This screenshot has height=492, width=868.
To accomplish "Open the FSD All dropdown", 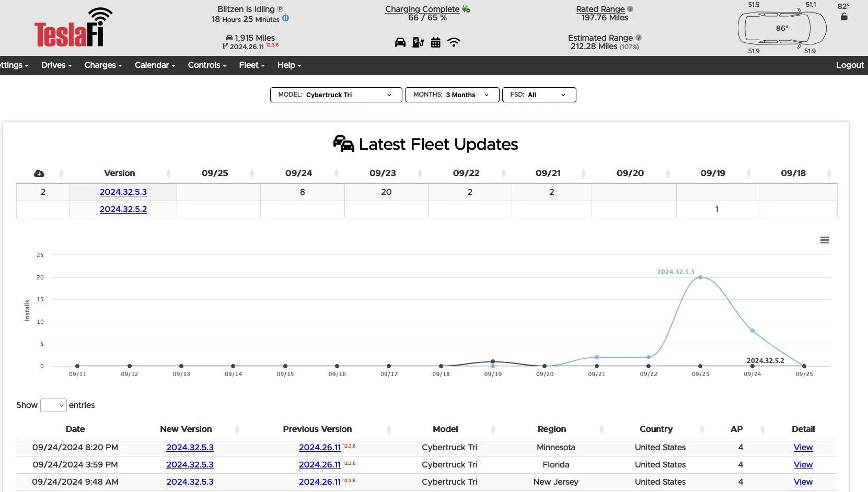I will pos(539,95).
